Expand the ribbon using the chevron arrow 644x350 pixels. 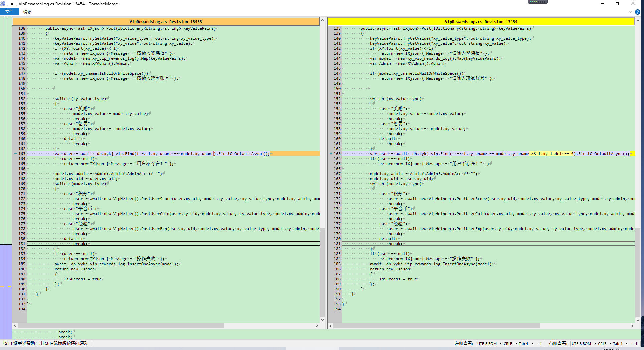pyautogui.click(x=630, y=12)
